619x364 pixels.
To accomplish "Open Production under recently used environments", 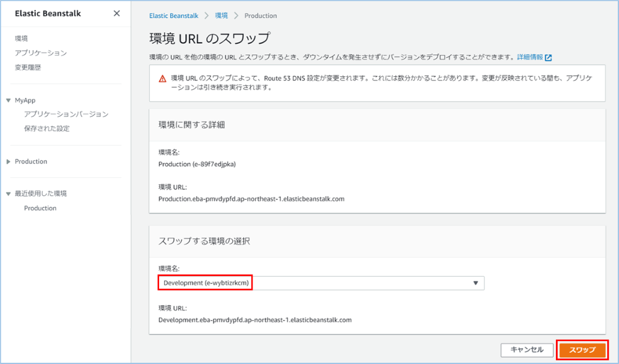I will pos(40,209).
